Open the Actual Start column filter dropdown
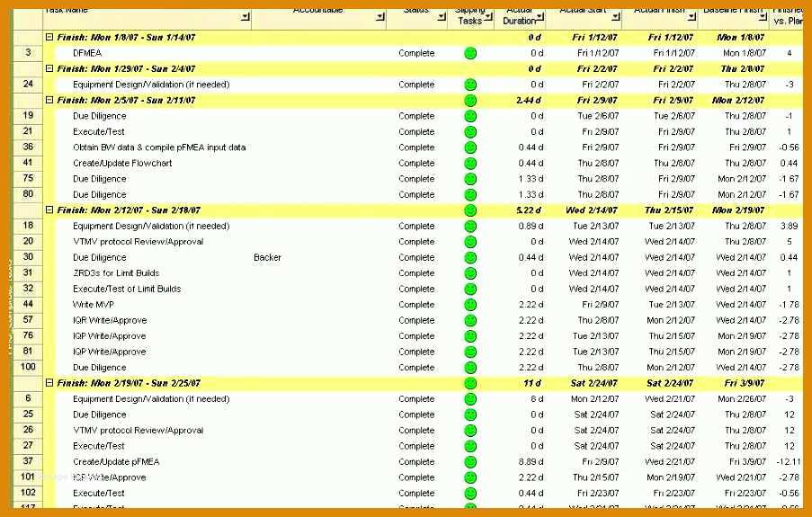Image resolution: width=812 pixels, height=517 pixels. [x=616, y=17]
